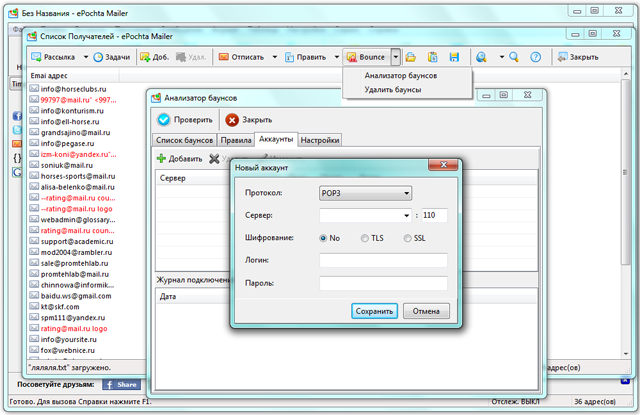This screenshot has height=415, width=640.
Task: Click the blue save floppy icon
Action: (454, 57)
